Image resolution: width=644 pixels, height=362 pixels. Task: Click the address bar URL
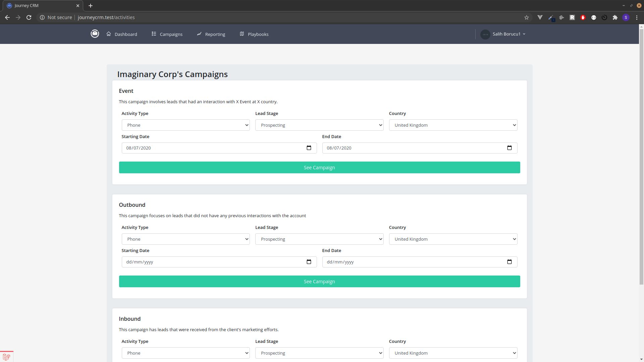(106, 17)
